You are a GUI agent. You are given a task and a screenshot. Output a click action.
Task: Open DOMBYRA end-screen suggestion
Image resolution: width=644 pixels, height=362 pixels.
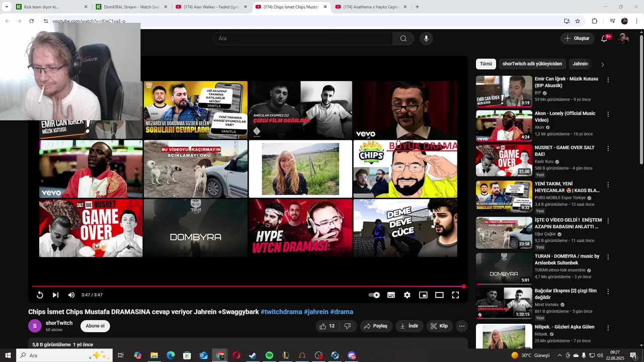196,228
